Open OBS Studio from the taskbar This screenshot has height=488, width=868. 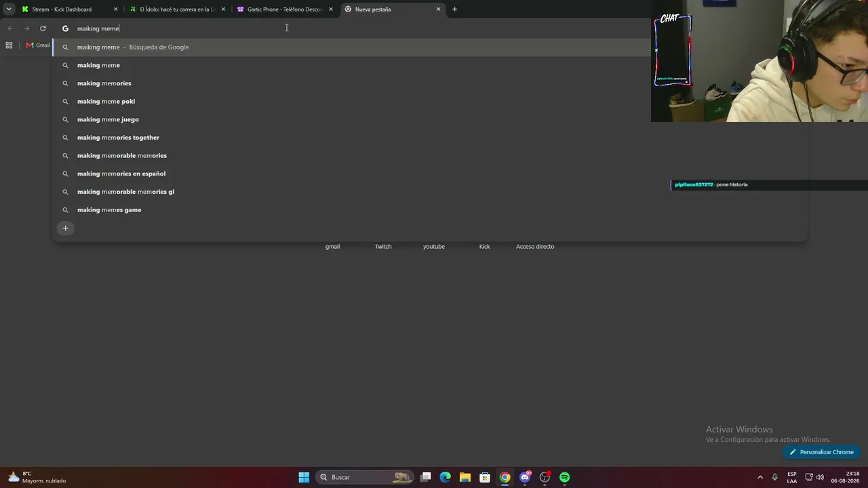coord(545,477)
